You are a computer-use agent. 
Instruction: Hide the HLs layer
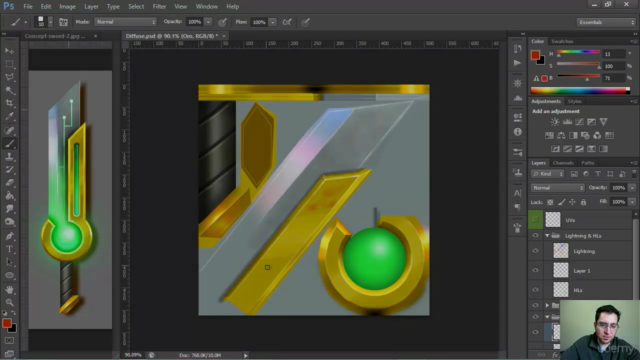[535, 290]
